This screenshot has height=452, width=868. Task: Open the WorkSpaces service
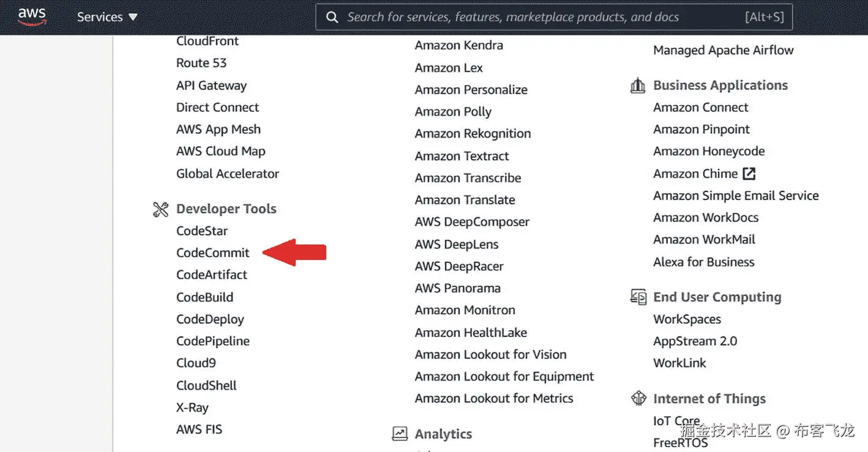(687, 319)
